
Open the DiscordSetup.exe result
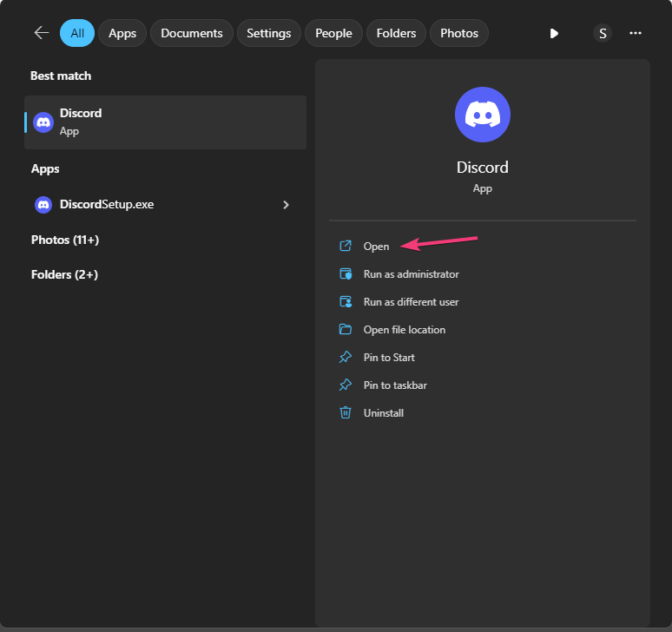(x=166, y=204)
